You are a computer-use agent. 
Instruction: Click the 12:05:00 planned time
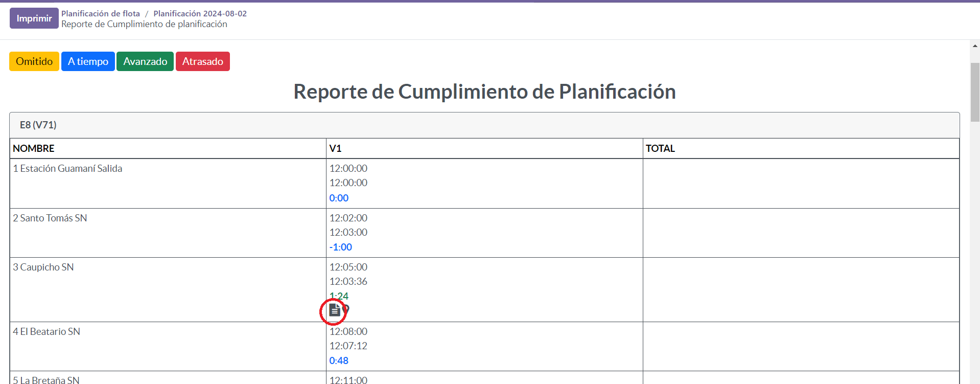348,267
